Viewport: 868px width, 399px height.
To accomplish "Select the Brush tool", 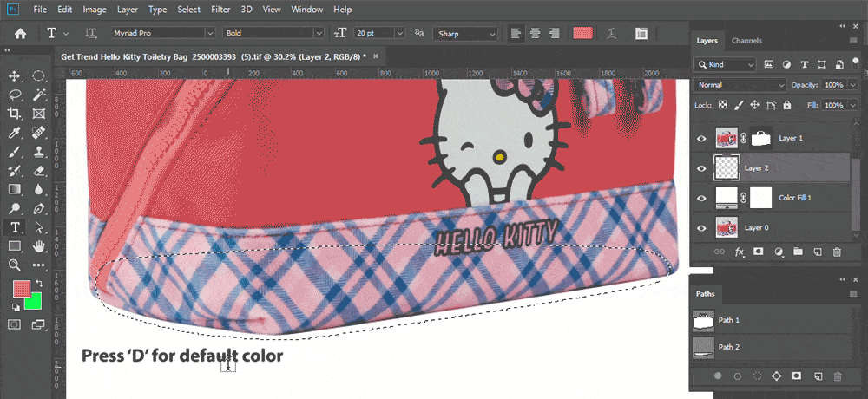I will (15, 151).
